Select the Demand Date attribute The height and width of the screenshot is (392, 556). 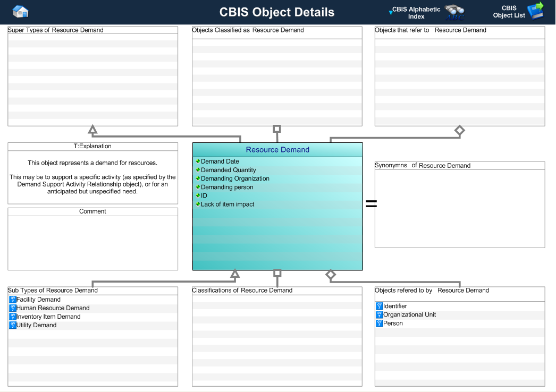(x=220, y=161)
